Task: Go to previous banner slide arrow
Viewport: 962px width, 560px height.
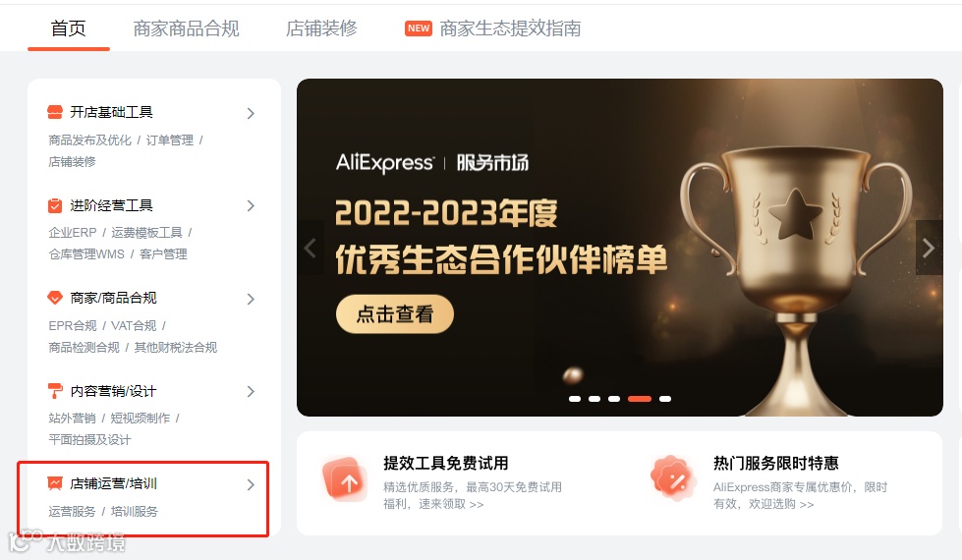Action: [311, 248]
